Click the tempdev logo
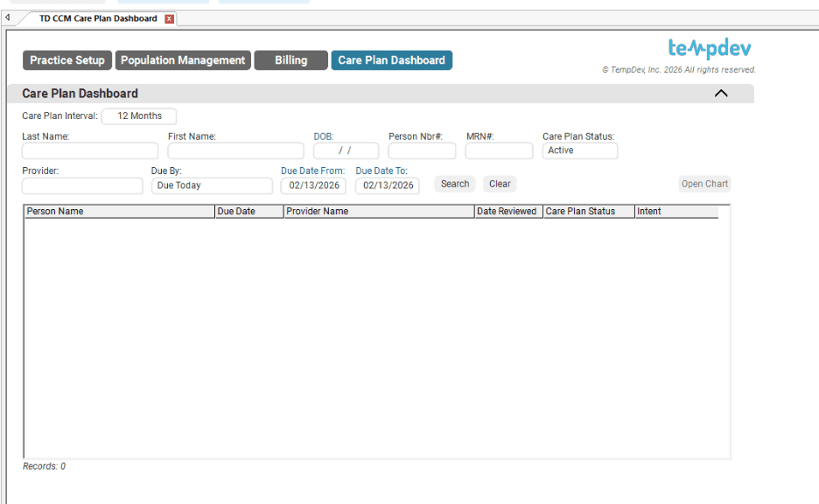 click(x=710, y=49)
